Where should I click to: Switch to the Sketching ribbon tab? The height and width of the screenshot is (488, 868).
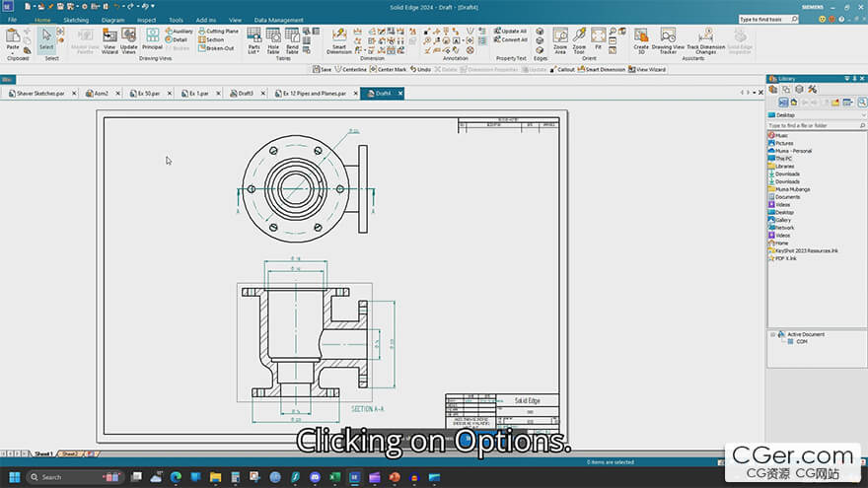(x=76, y=20)
